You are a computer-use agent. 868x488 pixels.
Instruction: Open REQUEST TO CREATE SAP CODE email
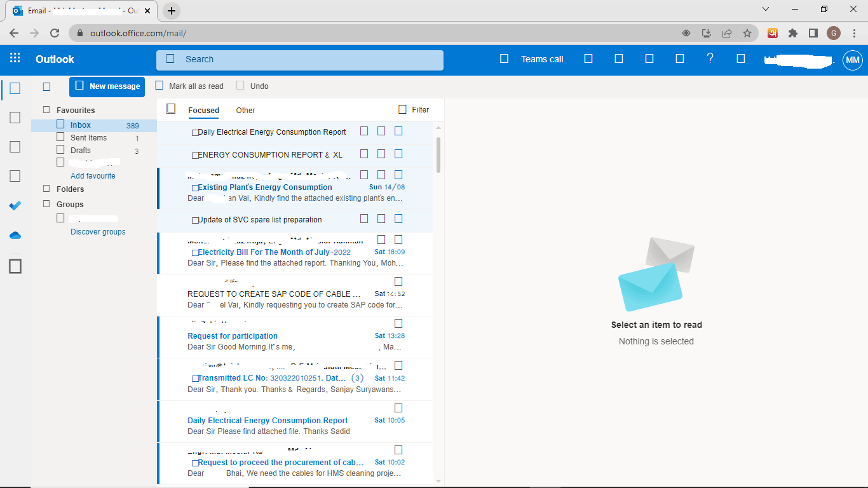point(295,295)
